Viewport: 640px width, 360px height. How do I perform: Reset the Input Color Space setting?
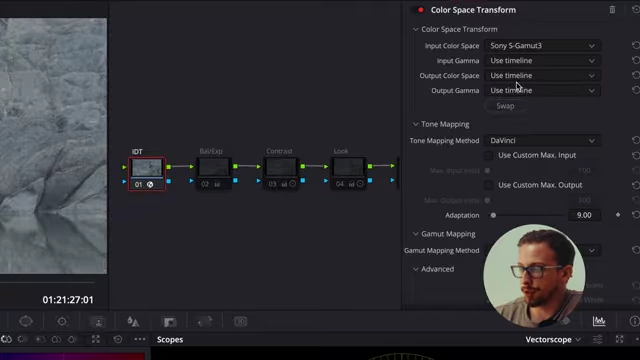coord(636,45)
